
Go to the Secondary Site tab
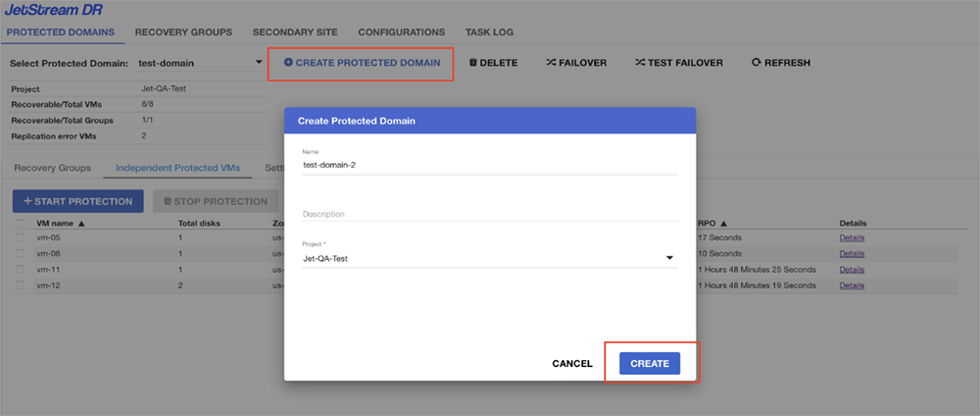tap(295, 32)
